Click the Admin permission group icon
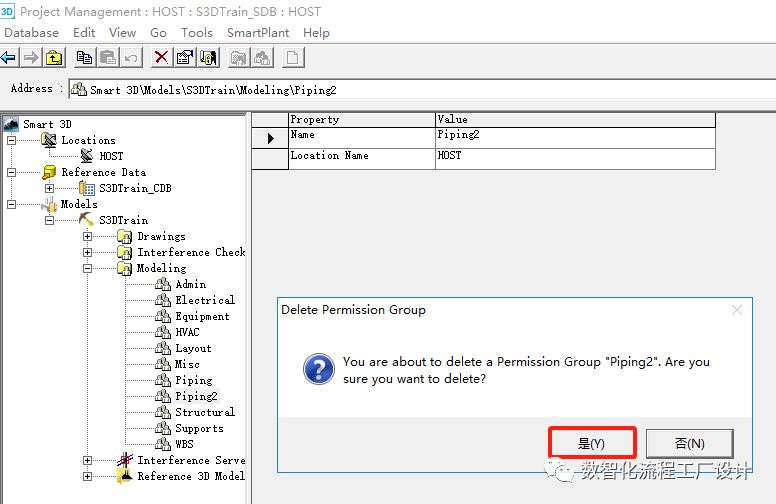 click(163, 284)
